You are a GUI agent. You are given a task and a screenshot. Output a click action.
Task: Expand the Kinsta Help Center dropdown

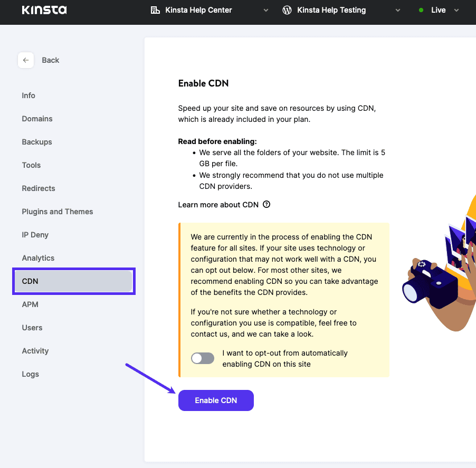coord(265,9)
